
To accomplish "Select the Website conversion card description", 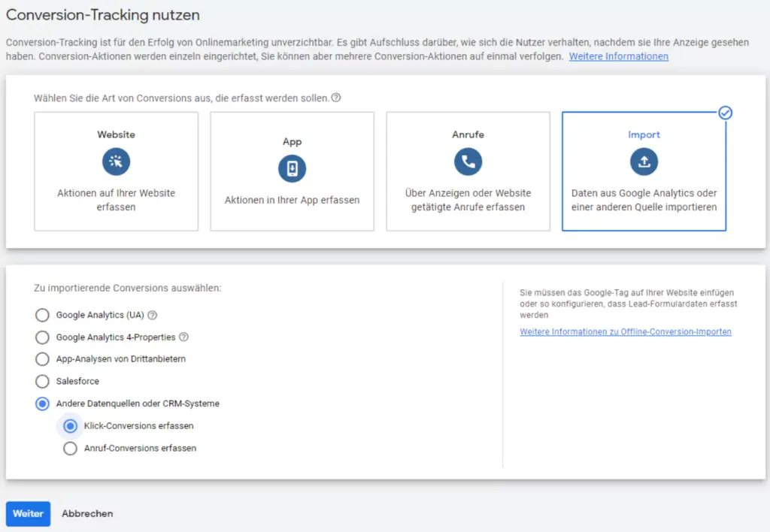I will click(x=116, y=200).
